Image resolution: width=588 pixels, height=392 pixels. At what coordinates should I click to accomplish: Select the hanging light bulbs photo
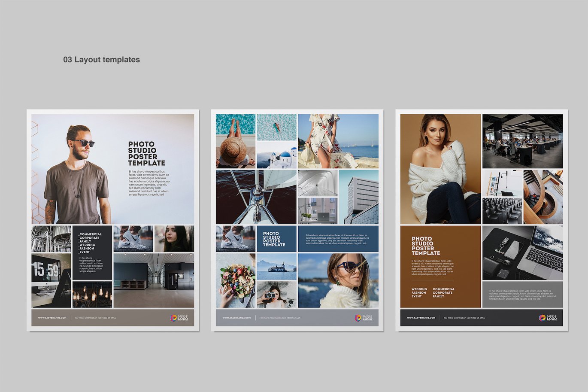click(92, 295)
